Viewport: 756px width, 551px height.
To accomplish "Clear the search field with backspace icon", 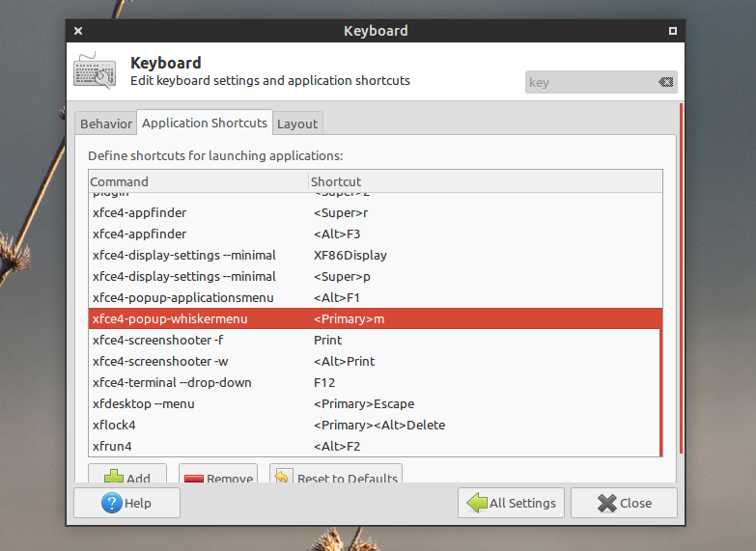I will pos(666,82).
